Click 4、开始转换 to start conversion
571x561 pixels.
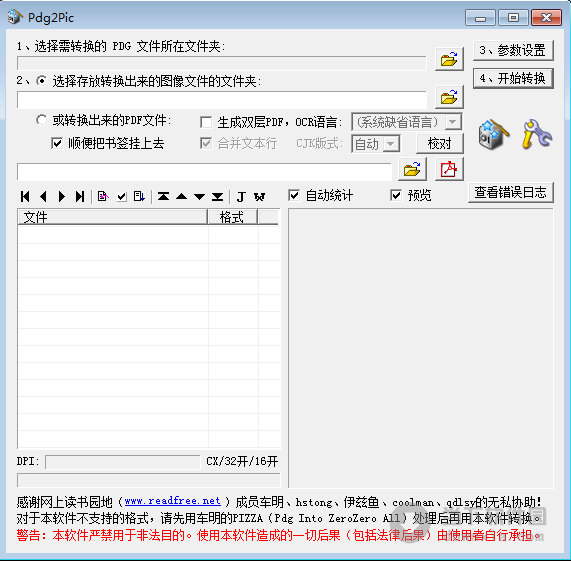click(x=513, y=78)
